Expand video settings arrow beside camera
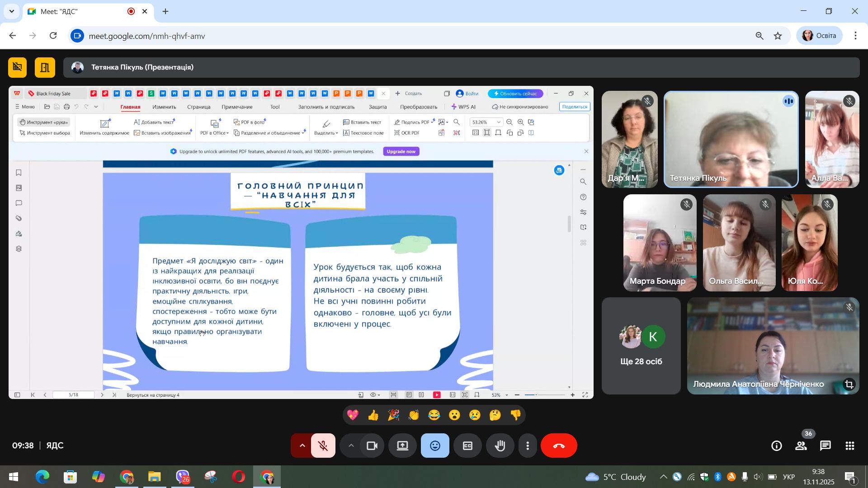 [x=351, y=446]
